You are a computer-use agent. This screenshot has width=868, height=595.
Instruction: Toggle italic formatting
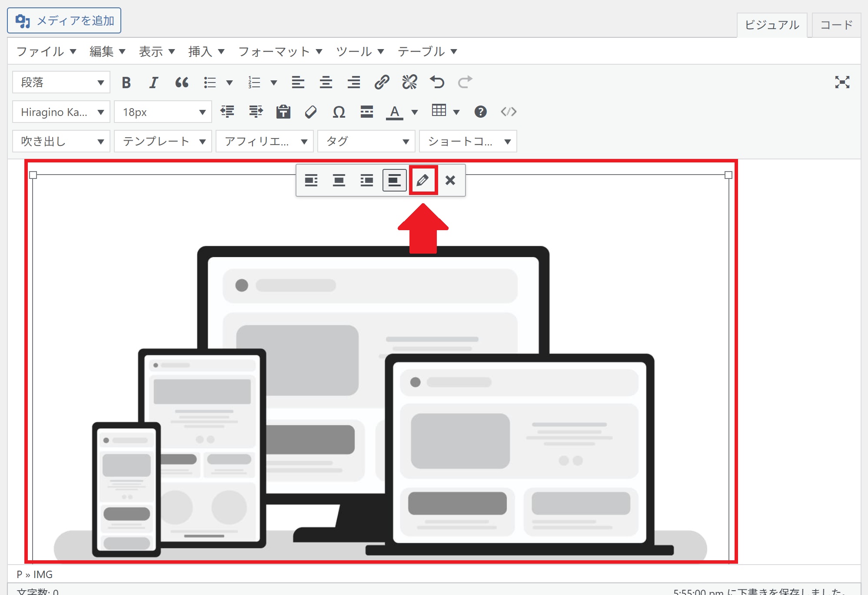point(153,82)
